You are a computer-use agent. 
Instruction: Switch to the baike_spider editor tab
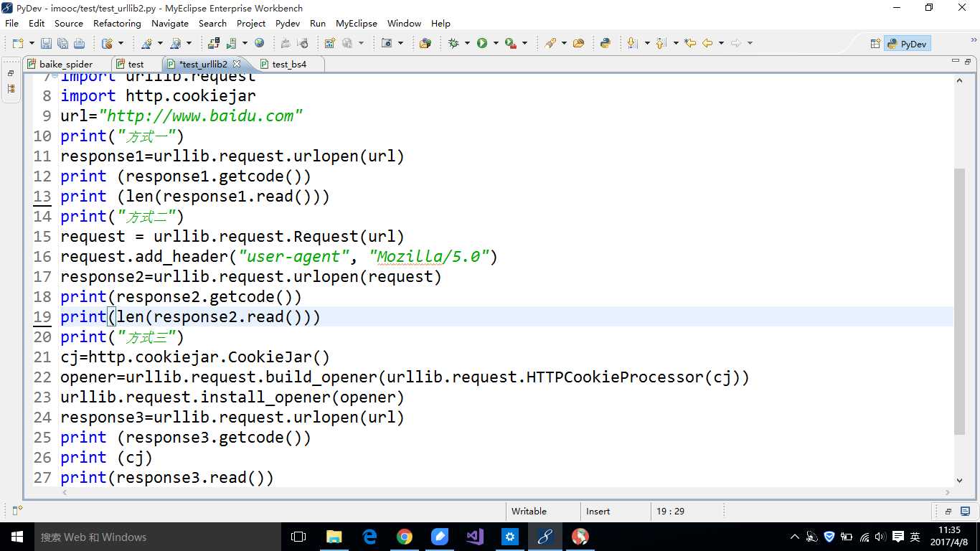click(x=65, y=64)
